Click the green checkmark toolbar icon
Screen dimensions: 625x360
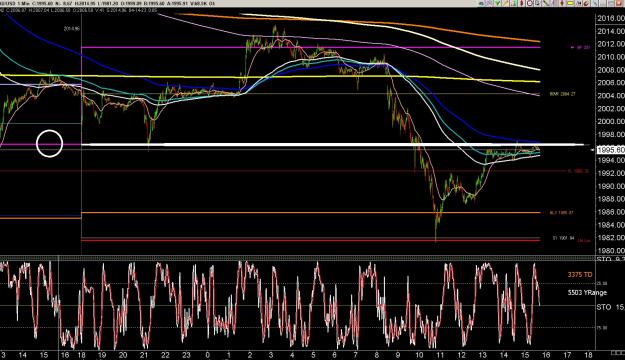click(x=498, y=3)
